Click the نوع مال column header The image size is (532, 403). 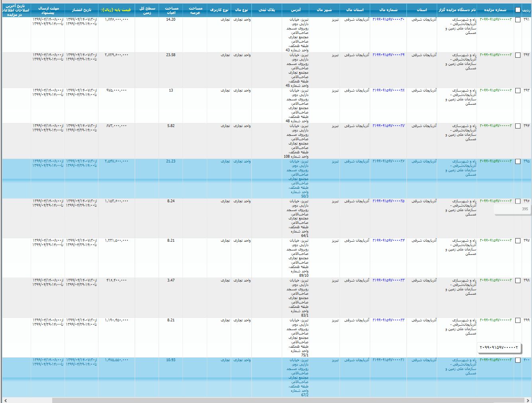pos(241,10)
